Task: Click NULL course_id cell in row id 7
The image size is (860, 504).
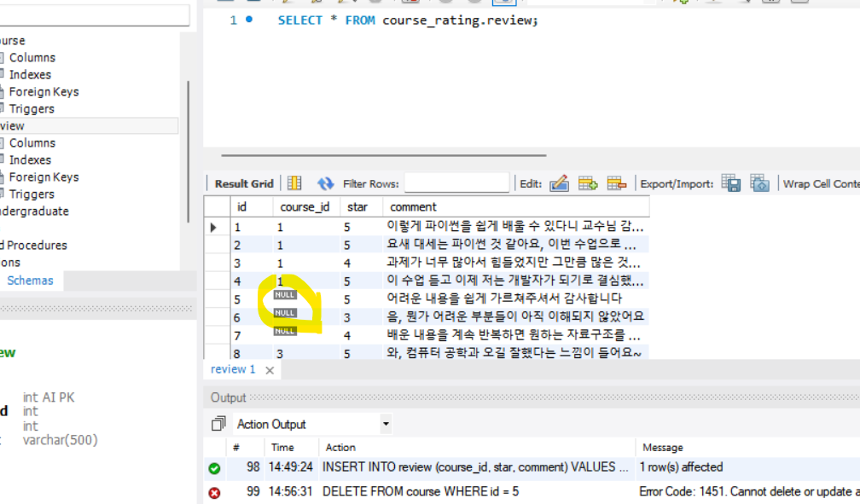Action: click(285, 331)
